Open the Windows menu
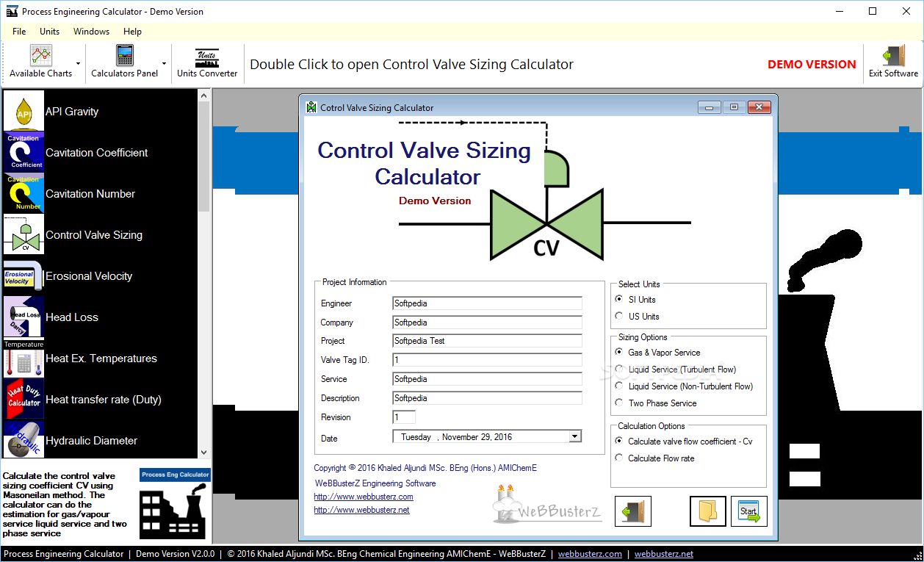The image size is (924, 562). coord(91,32)
